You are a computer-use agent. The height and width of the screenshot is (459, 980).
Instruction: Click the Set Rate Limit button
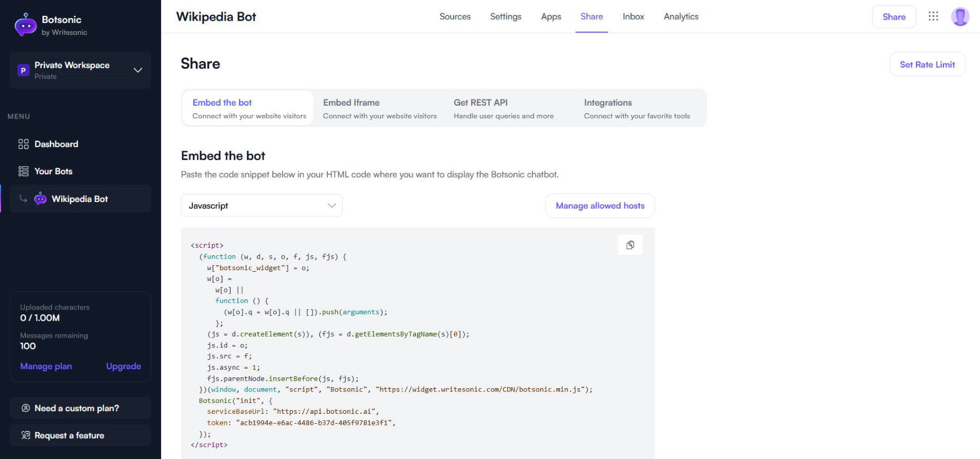coord(927,64)
